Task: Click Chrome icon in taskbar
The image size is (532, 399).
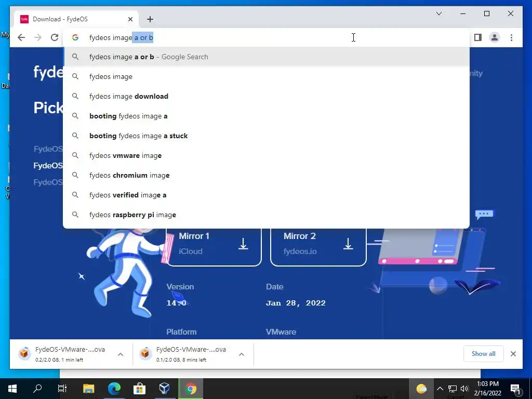Action: point(191,389)
